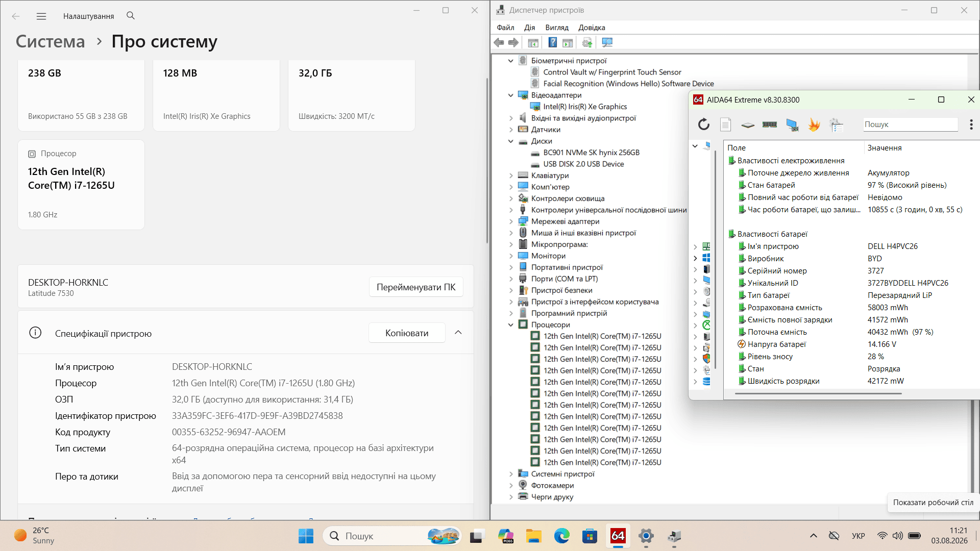The image size is (980, 551).
Task: Click the AIDA64 horizontal scrollbar
Action: click(818, 394)
